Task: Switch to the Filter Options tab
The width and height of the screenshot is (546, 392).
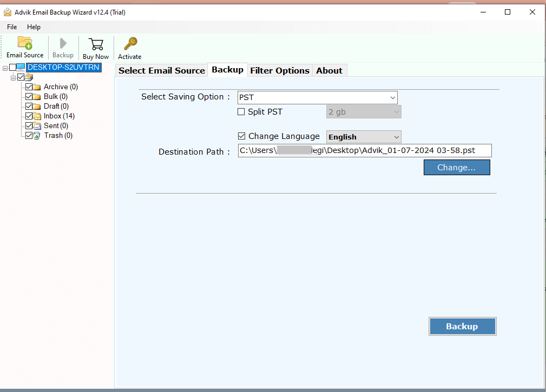Action: point(280,70)
